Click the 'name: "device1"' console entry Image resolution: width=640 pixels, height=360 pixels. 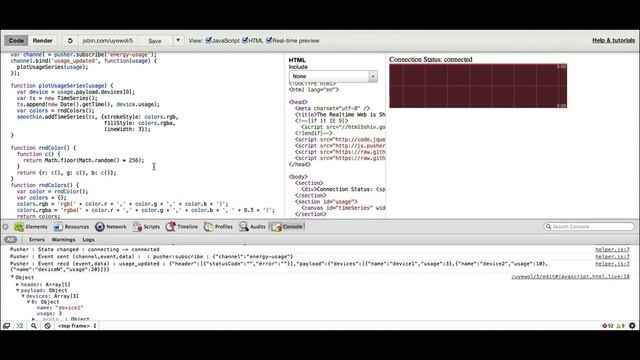[60, 307]
